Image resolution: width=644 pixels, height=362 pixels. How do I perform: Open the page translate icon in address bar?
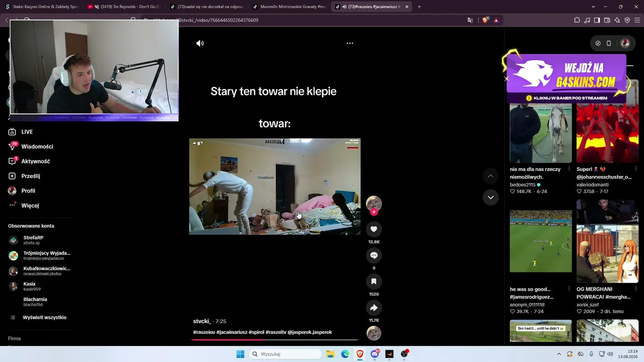pos(470,20)
